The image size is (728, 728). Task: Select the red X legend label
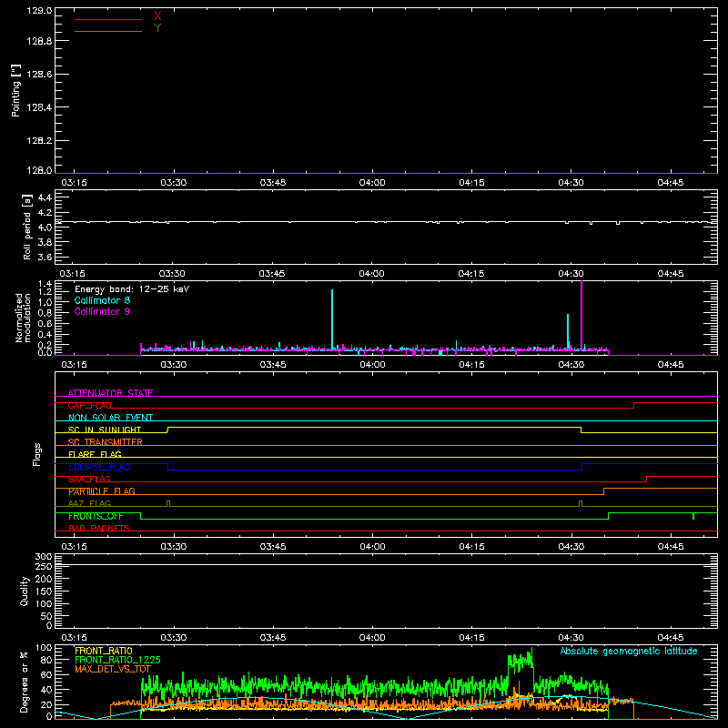click(157, 15)
